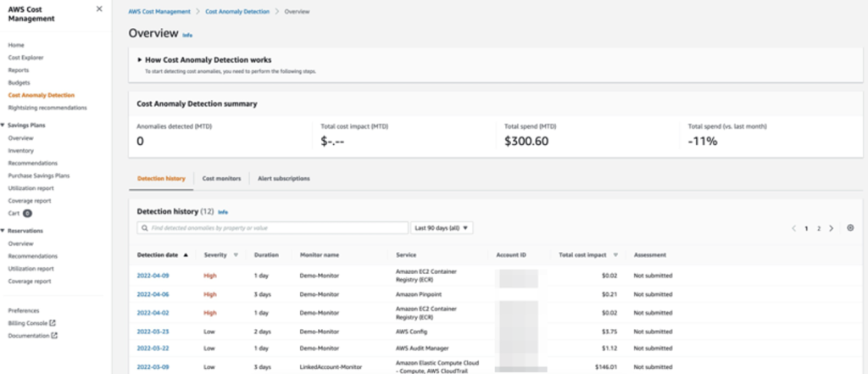The height and width of the screenshot is (374, 868).
Task: Click the Assessment column header
Action: 650,255
